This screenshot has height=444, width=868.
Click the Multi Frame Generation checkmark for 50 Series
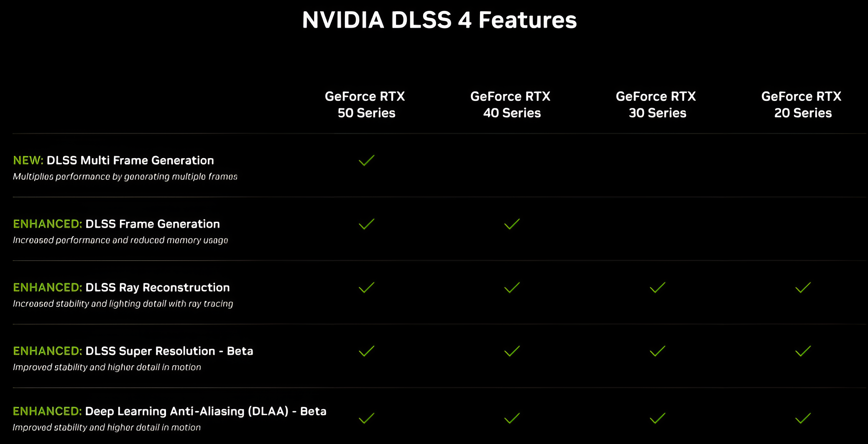tap(367, 160)
